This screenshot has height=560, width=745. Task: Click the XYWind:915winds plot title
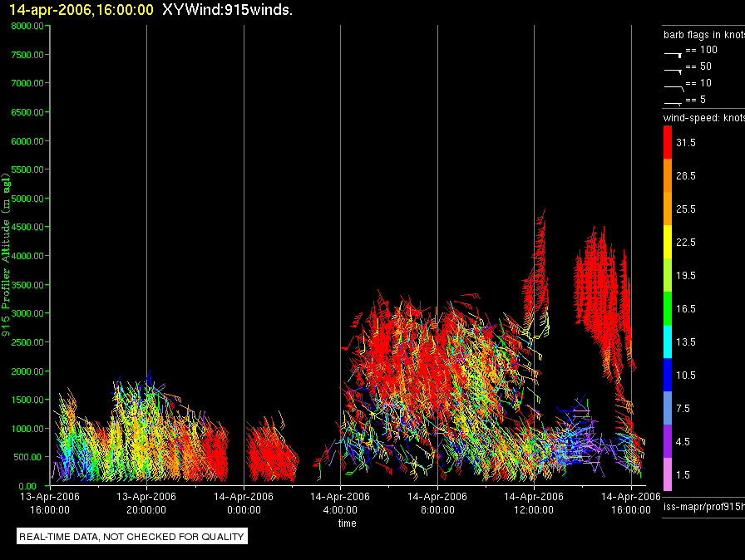227,9
